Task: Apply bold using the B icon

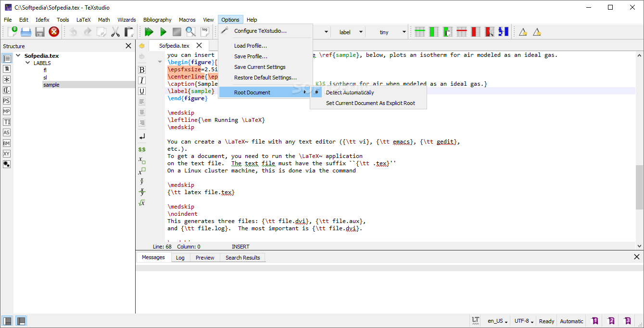Action: tap(142, 70)
